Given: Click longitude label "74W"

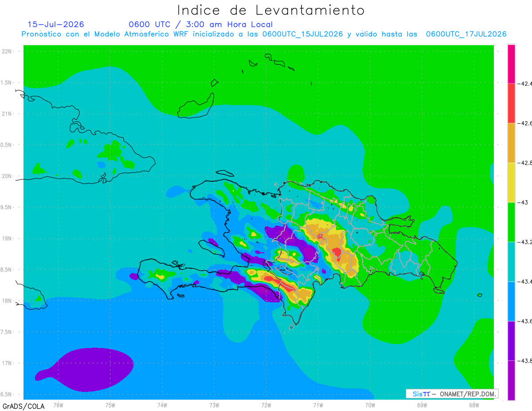Looking at the screenshot, I should click(x=162, y=405).
